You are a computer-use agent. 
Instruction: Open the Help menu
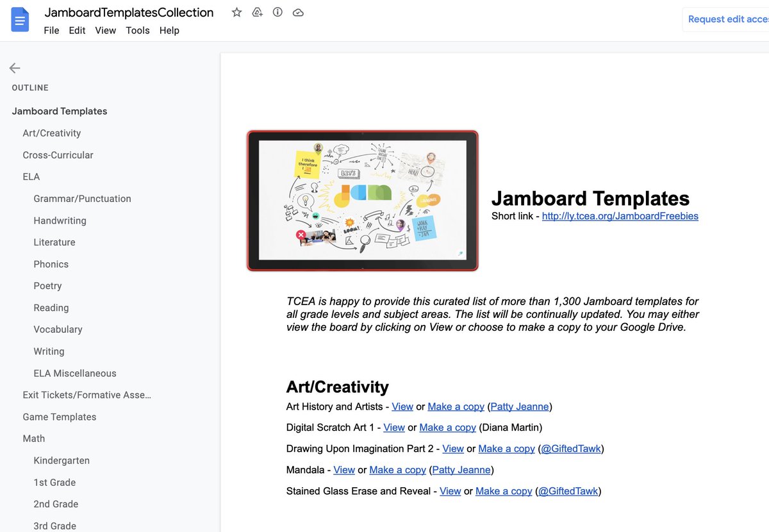click(169, 30)
